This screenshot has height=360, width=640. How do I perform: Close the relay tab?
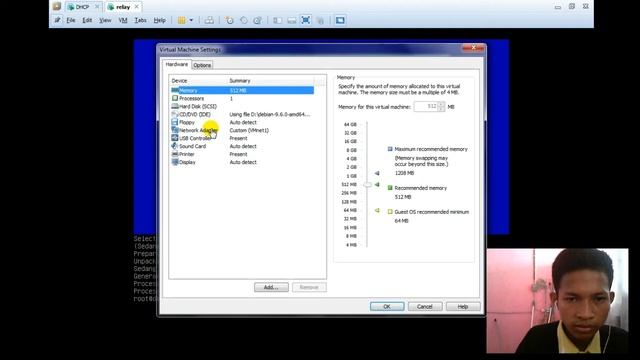pyautogui.click(x=137, y=7)
